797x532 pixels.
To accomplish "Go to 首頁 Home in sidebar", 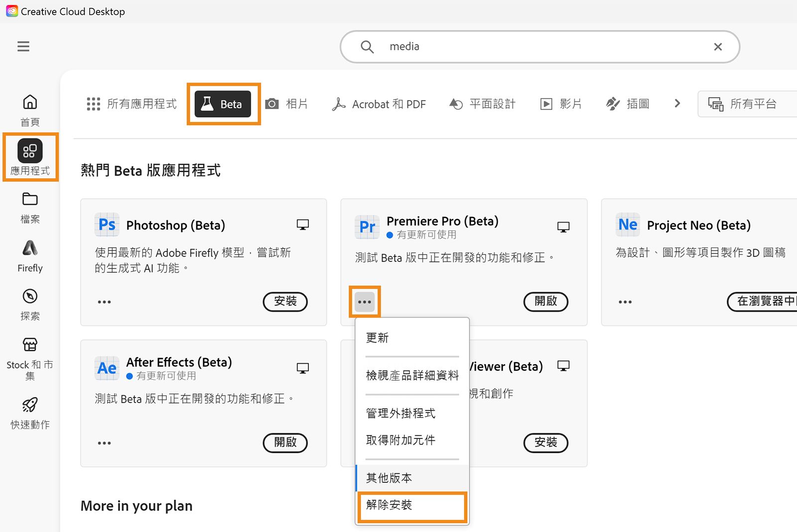I will click(x=30, y=111).
